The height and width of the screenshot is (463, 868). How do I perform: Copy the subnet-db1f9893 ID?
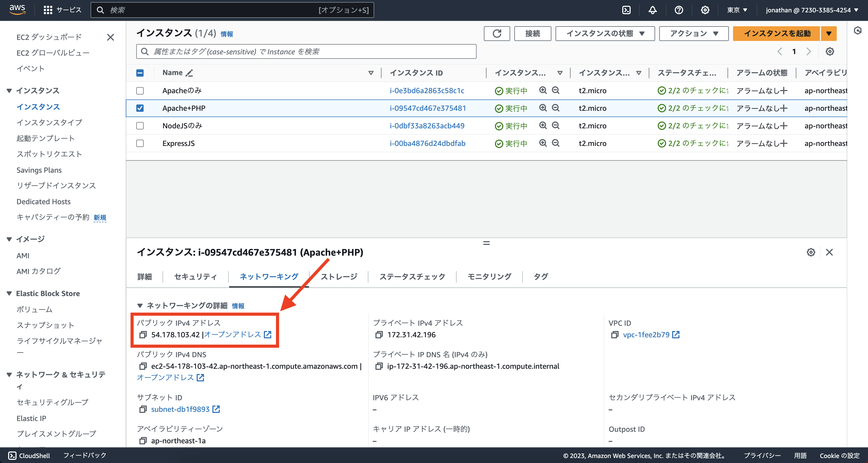point(143,409)
